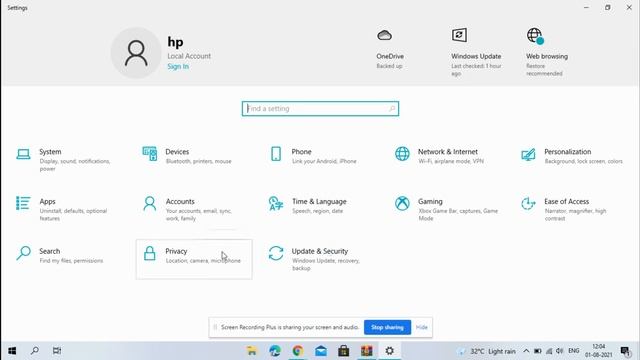Open the Ease of Access icon
Image resolution: width=640 pixels, height=360 pixels.
coord(528,203)
